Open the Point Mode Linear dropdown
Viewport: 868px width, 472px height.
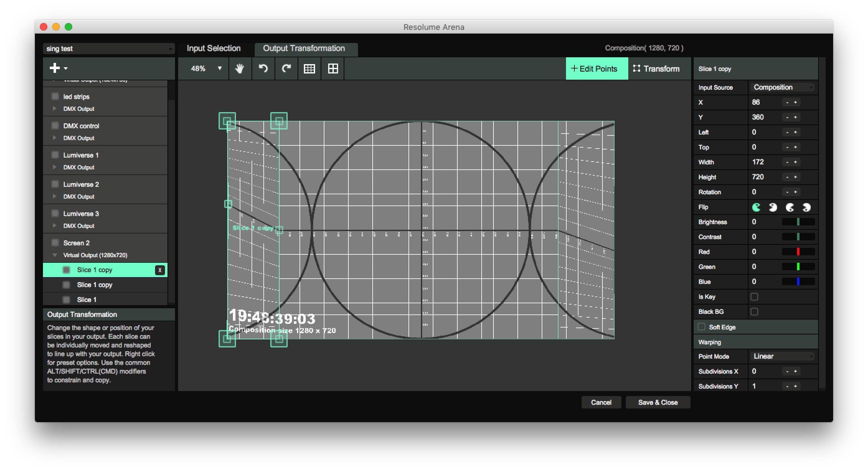(x=782, y=356)
